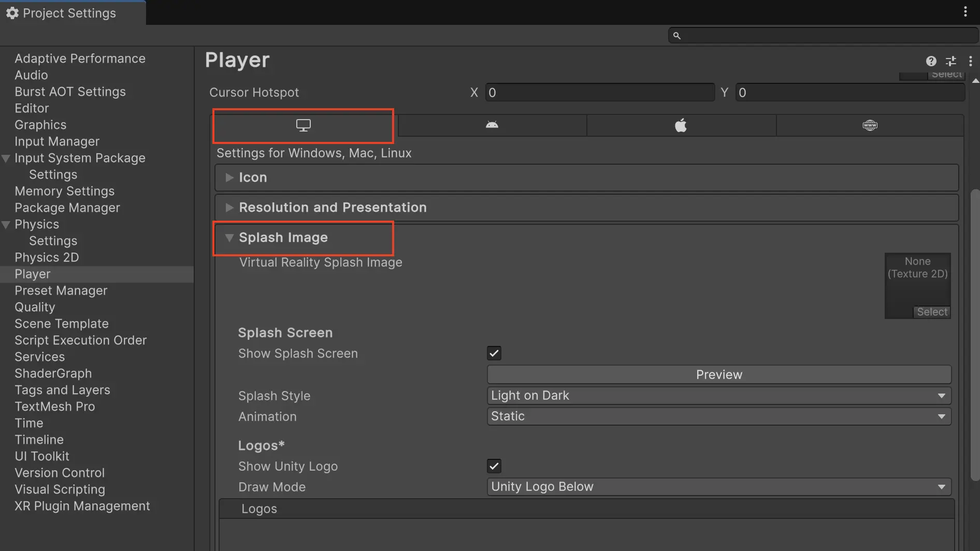Viewport: 980px width, 551px height.
Task: Open the help icon for Player settings
Action: click(931, 61)
